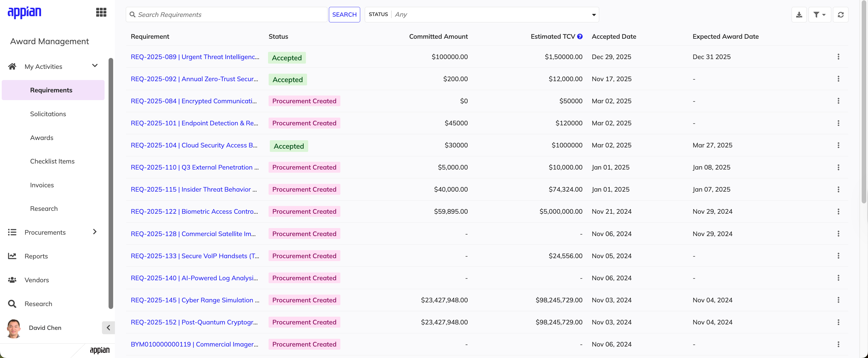Open the app grid launcher icon

(101, 12)
